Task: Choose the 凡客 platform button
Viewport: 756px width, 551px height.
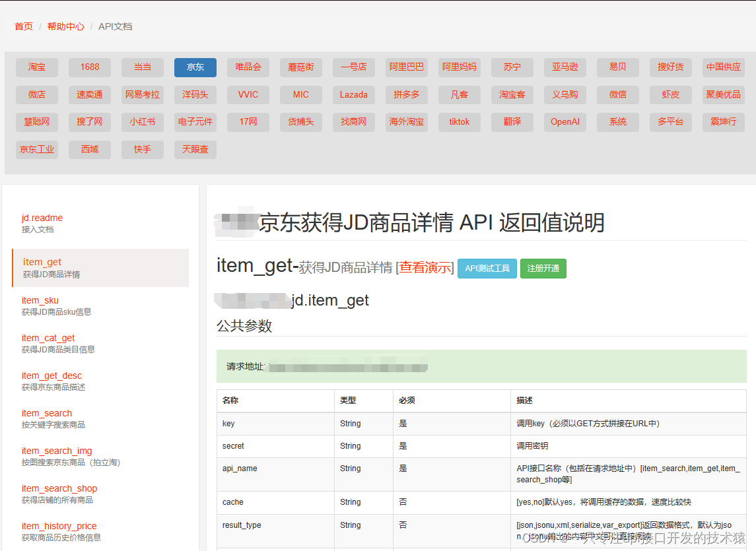Action: coord(459,95)
